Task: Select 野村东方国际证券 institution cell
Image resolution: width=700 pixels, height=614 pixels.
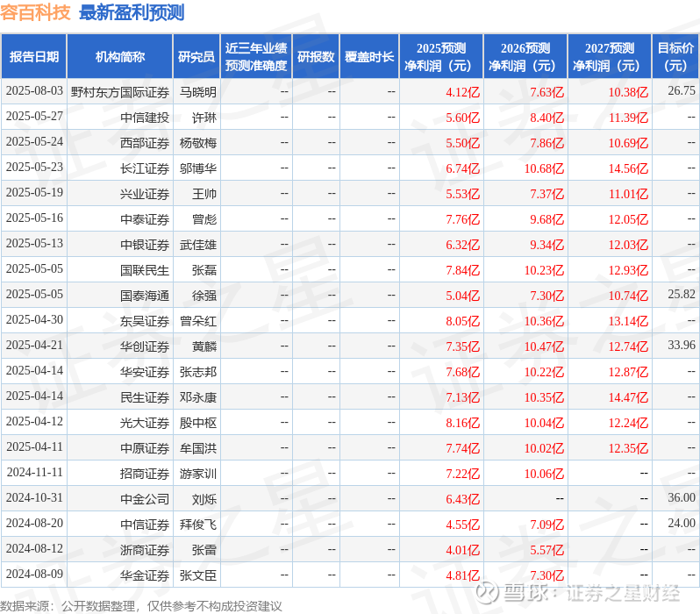Action: tap(120, 92)
